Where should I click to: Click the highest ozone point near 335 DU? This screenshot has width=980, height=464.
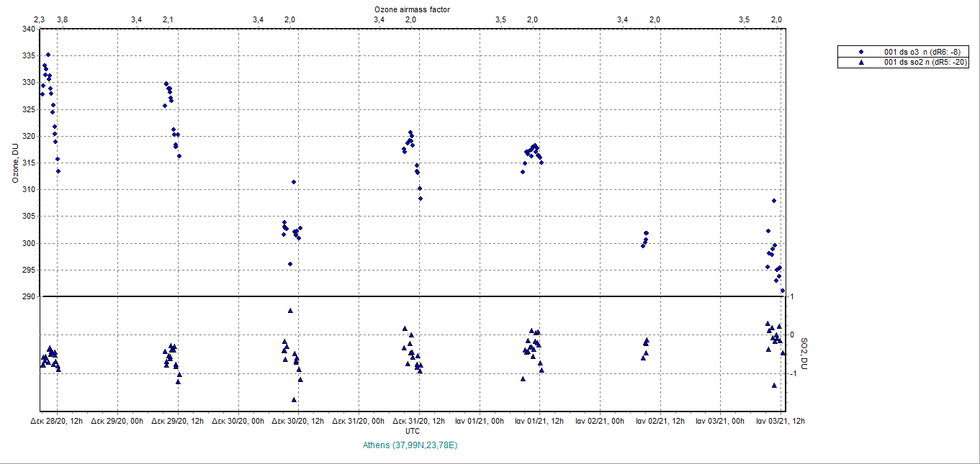(x=48, y=55)
